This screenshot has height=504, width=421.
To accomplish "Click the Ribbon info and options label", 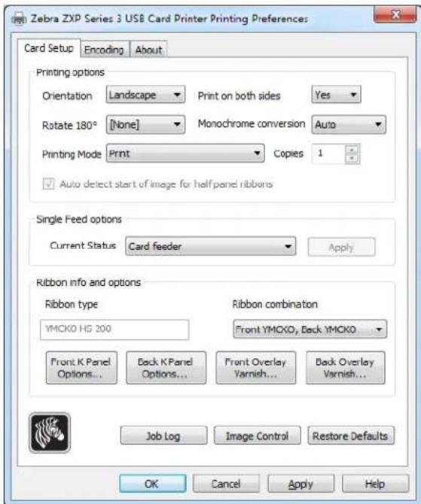I will (x=89, y=283).
